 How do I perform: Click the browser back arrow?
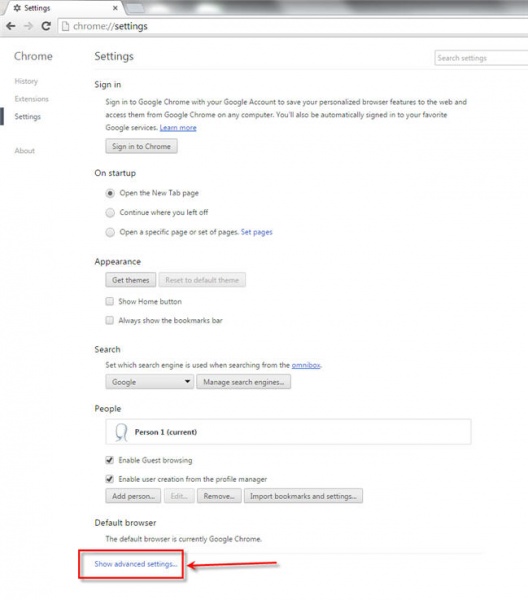11,26
